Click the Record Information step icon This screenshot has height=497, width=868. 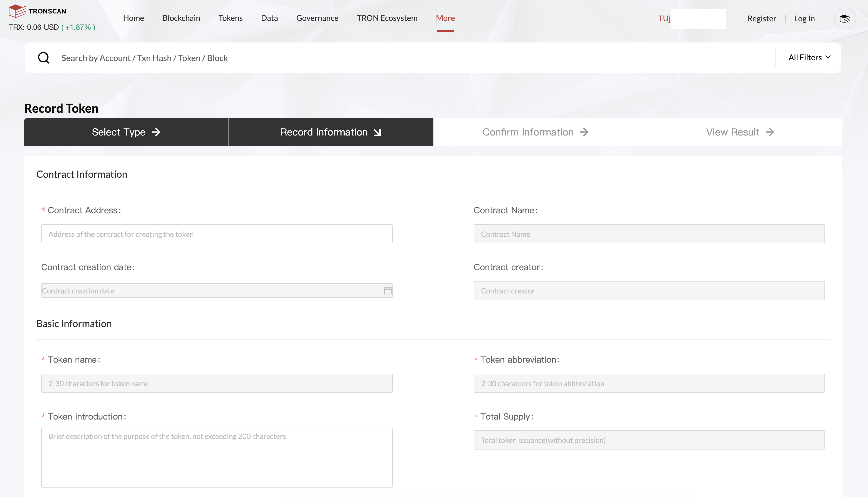[x=379, y=132]
